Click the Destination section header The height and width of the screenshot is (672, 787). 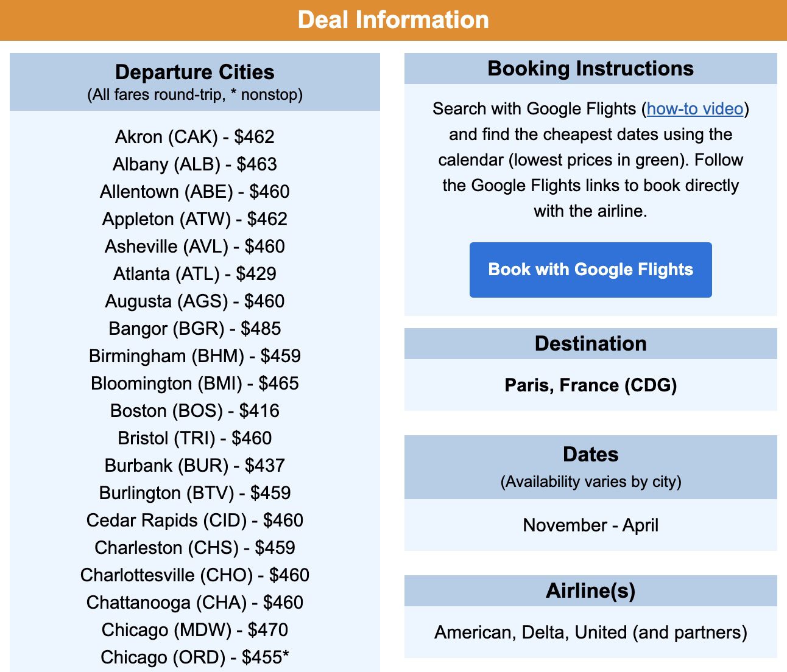[x=590, y=344]
